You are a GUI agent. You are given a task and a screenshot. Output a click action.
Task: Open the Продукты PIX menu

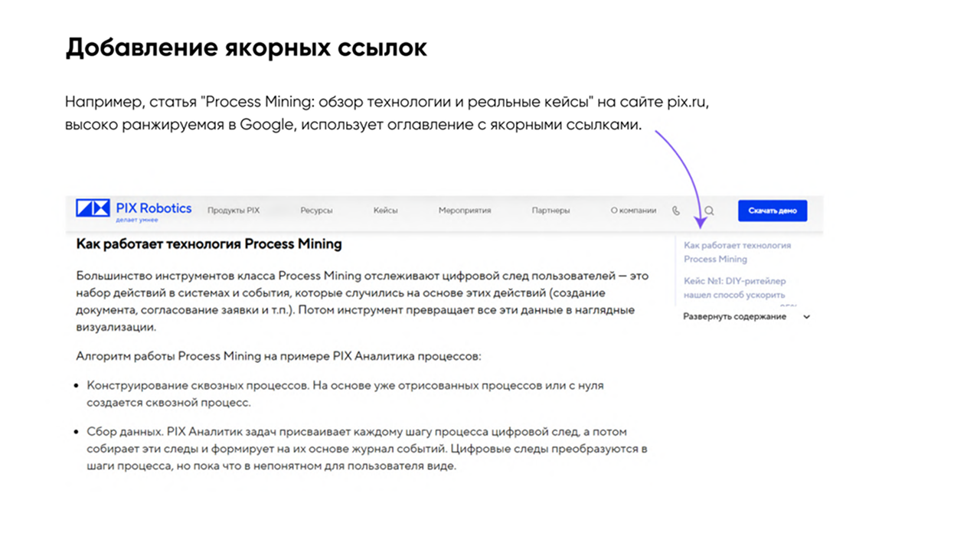pos(234,211)
